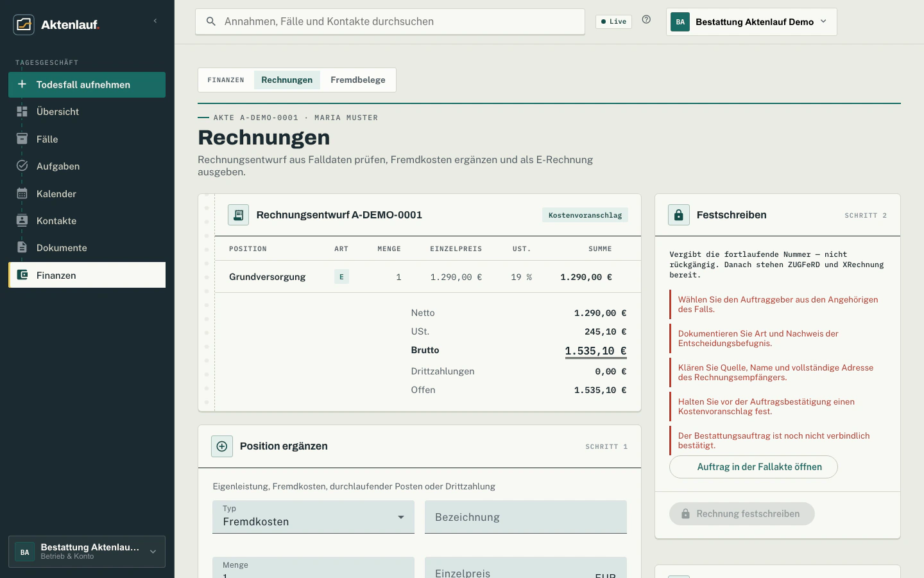Click the Brutto total 1.535,10 €
924x578 pixels.
pos(595,351)
